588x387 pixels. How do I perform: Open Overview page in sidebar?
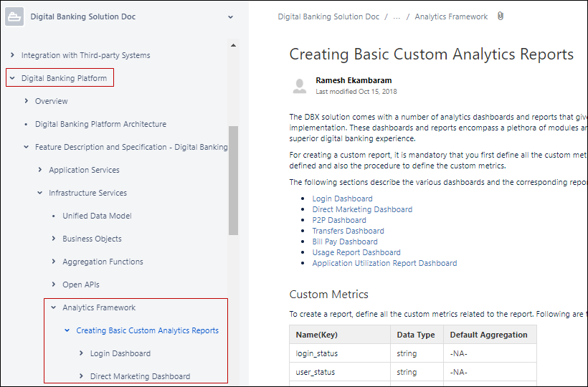52,101
